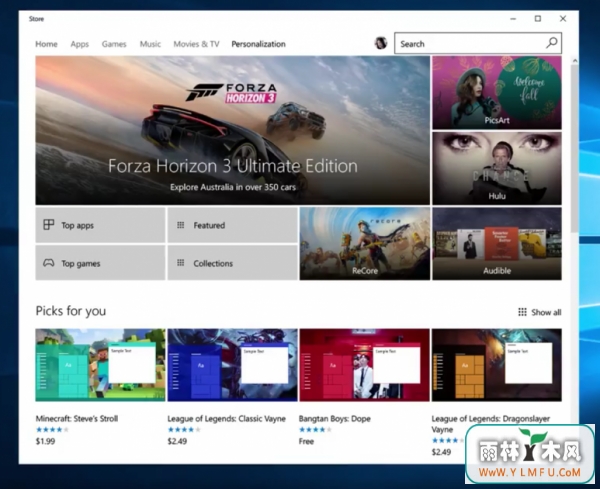Open the Audible tile
The image size is (600, 489).
click(x=497, y=244)
